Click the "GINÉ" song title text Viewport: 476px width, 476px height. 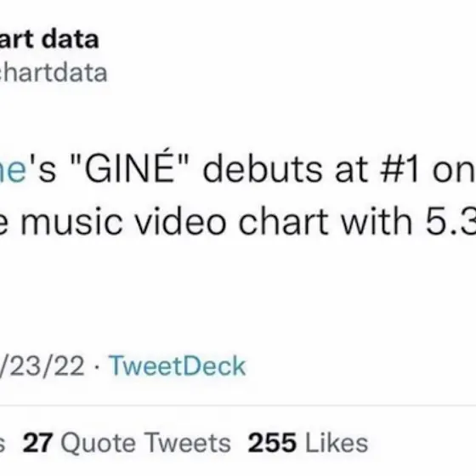click(x=129, y=167)
